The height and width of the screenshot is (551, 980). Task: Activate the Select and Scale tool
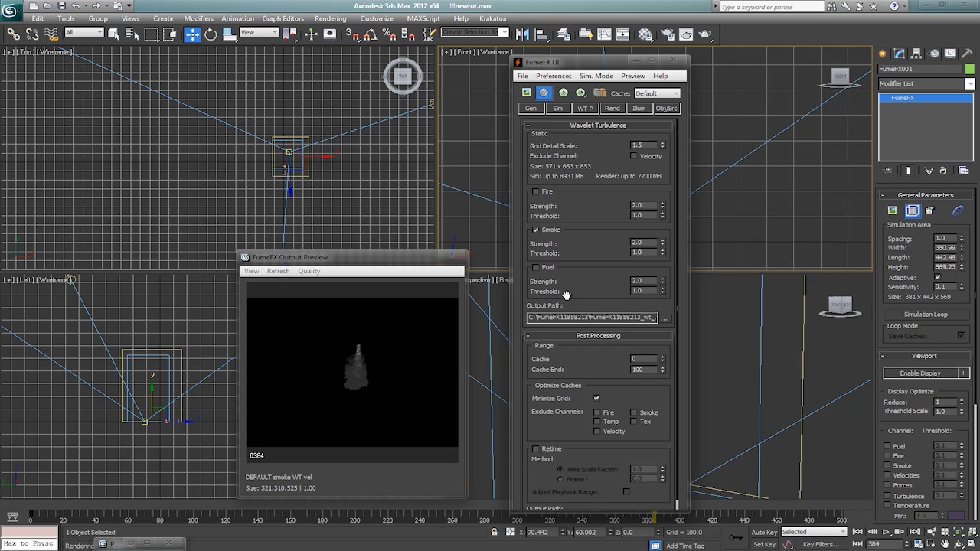pos(229,34)
